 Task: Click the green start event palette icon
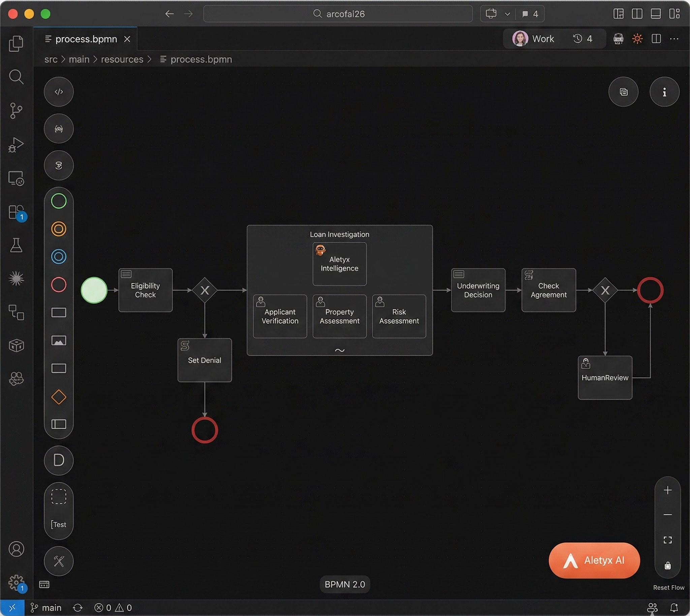tap(59, 201)
